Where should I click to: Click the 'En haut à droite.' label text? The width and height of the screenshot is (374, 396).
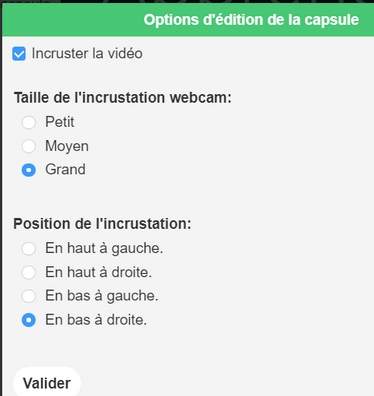[99, 272]
